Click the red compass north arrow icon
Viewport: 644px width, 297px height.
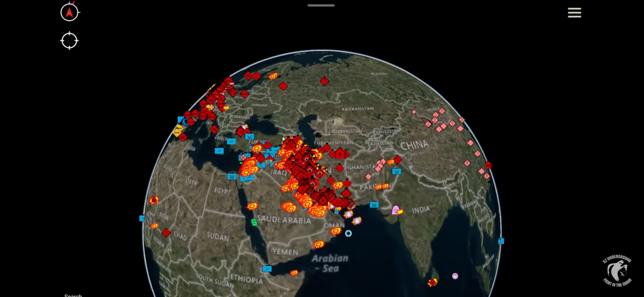pos(69,12)
